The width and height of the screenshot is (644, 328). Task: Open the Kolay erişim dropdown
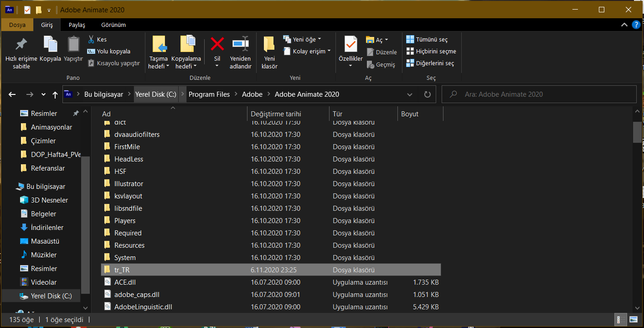pos(306,51)
